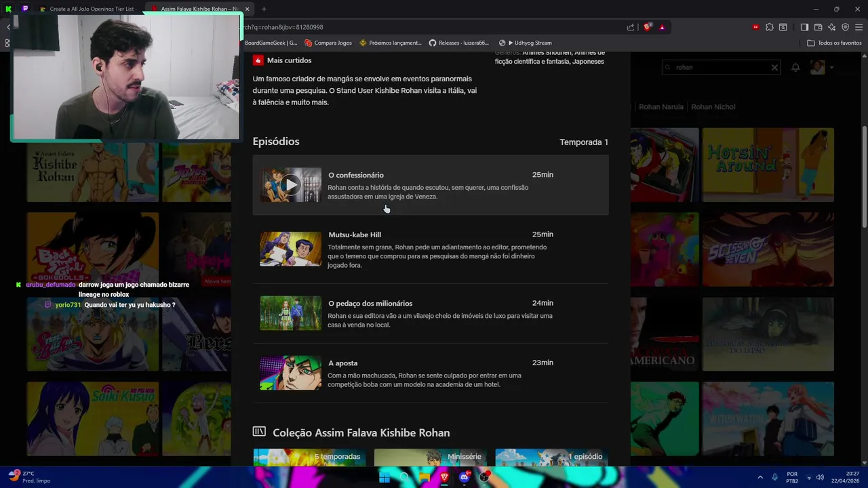The width and height of the screenshot is (868, 488).
Task: Show hidden system tray icons
Action: (759, 477)
